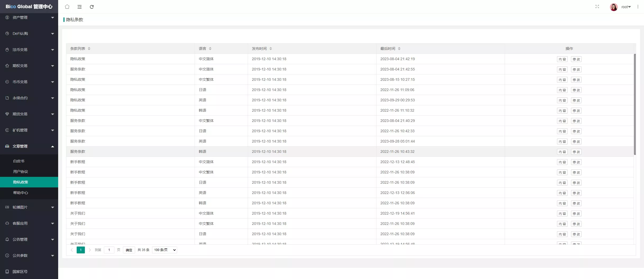Expand the 法币交易 menu arrow

(53, 50)
